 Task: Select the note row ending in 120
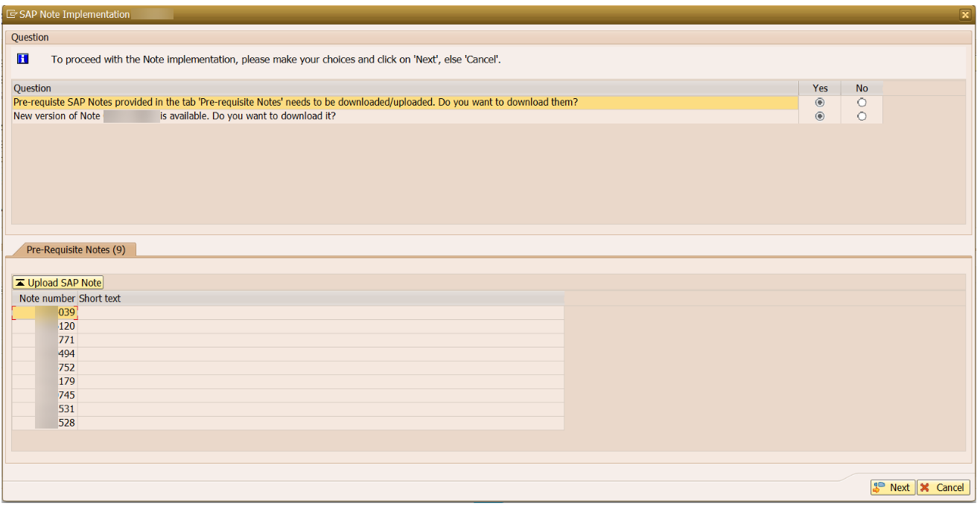pos(287,327)
